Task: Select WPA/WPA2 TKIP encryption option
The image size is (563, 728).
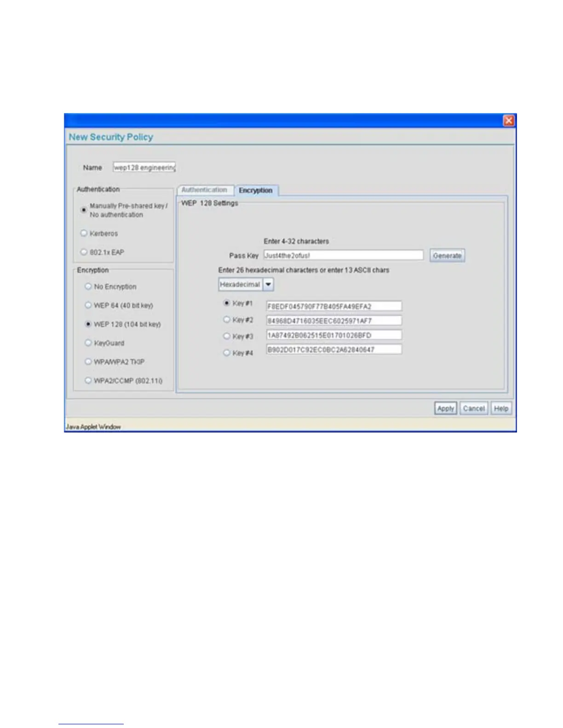Action: [88, 362]
